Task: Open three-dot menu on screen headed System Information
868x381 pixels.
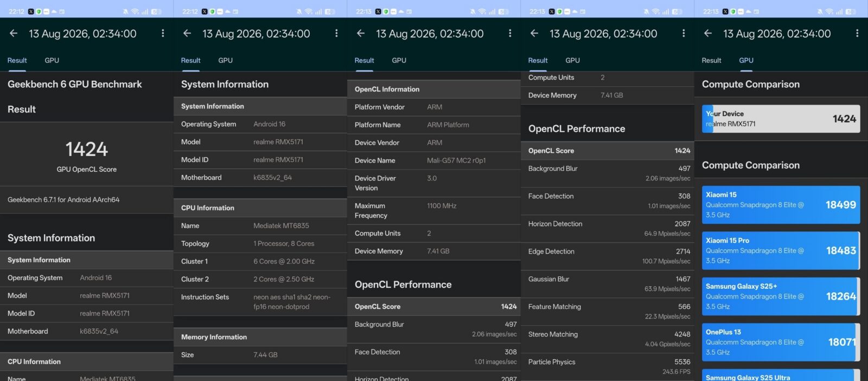Action: pos(336,34)
